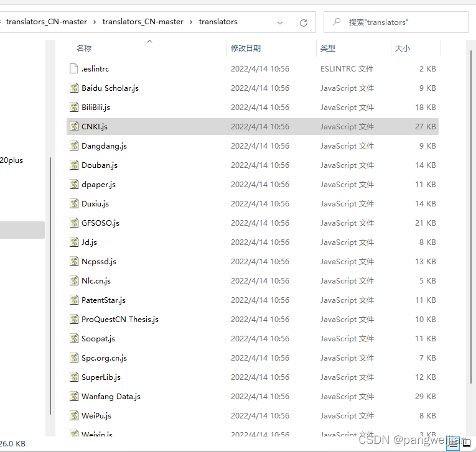Screen dimensions: 476x452
Task: Click the .eslintrc file icon
Action: coord(74,68)
